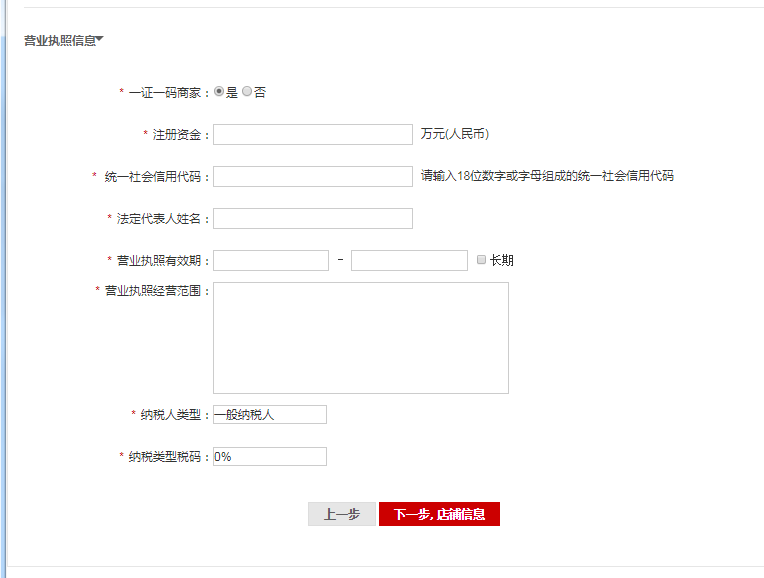The height and width of the screenshot is (578, 764).
Task: Click the 统一社会信用代码 field label
Action: [153, 176]
